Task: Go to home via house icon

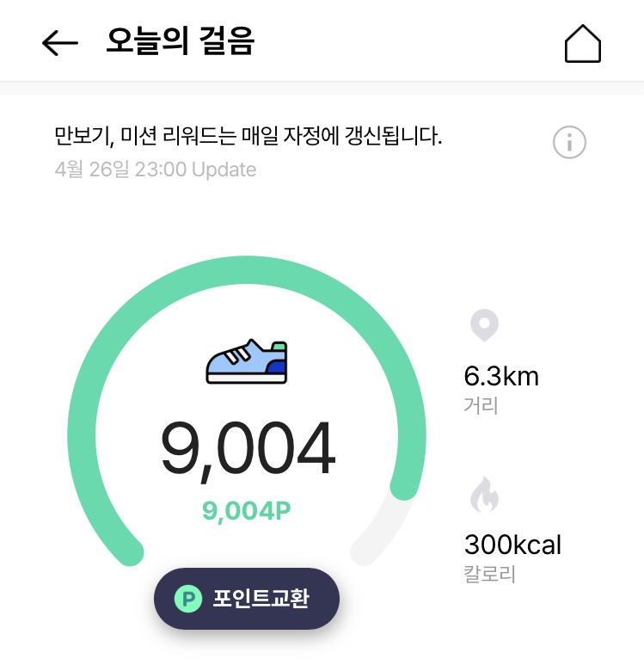Action: point(582,43)
